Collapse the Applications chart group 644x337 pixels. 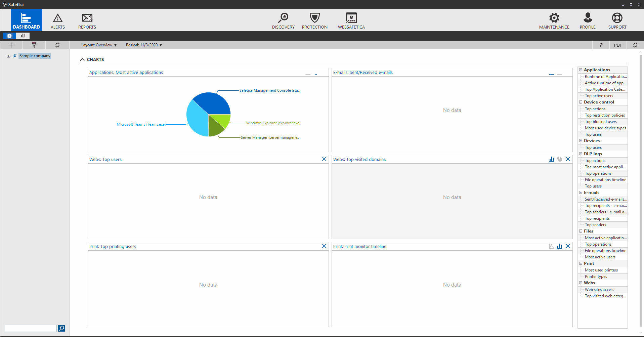coord(581,70)
